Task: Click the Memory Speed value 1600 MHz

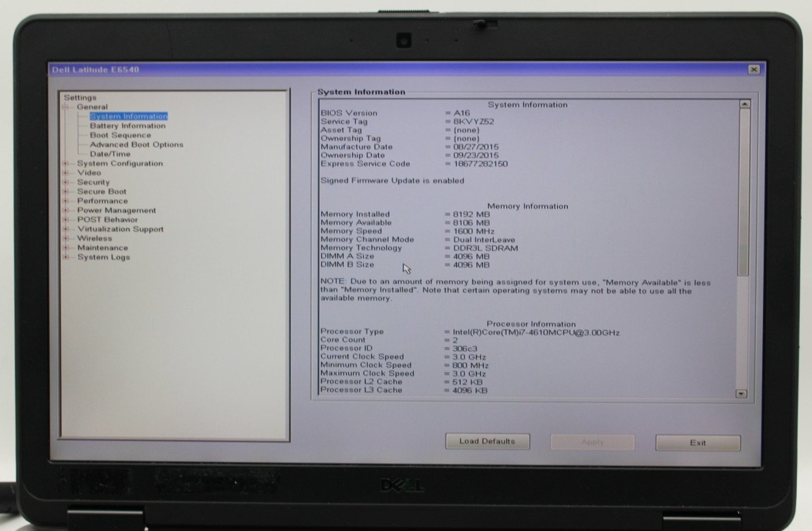Action: 473,231
